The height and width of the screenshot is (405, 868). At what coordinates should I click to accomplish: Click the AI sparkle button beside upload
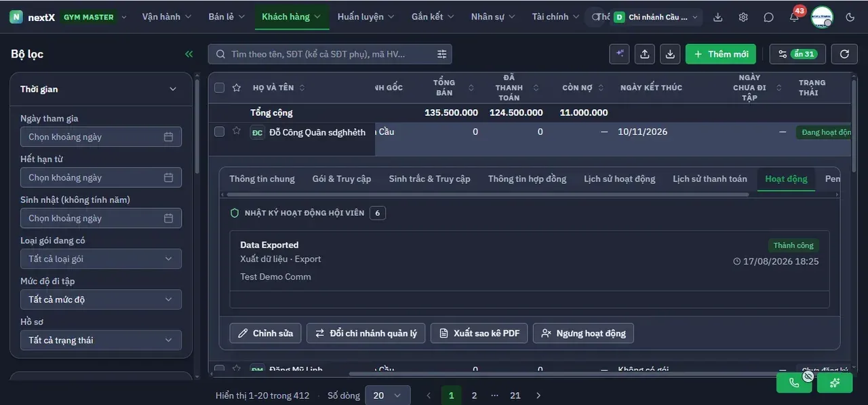tap(619, 54)
